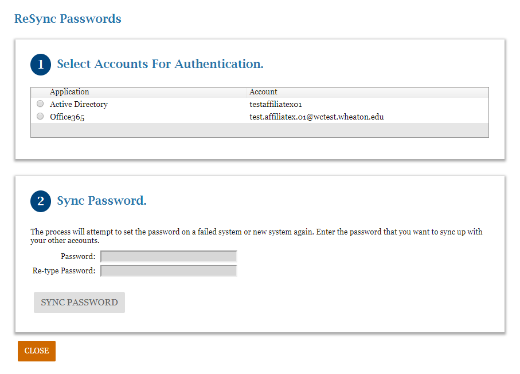
Task: Click the Active Directory application label
Action: point(79,104)
